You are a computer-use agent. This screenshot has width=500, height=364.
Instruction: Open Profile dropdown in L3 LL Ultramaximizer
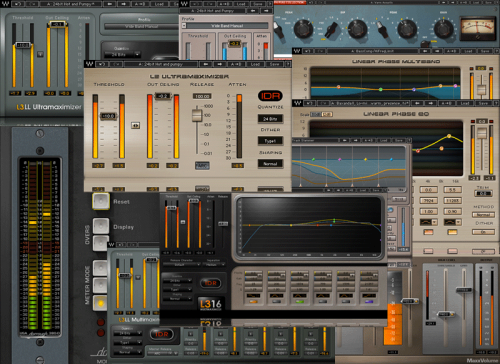[x=142, y=26]
